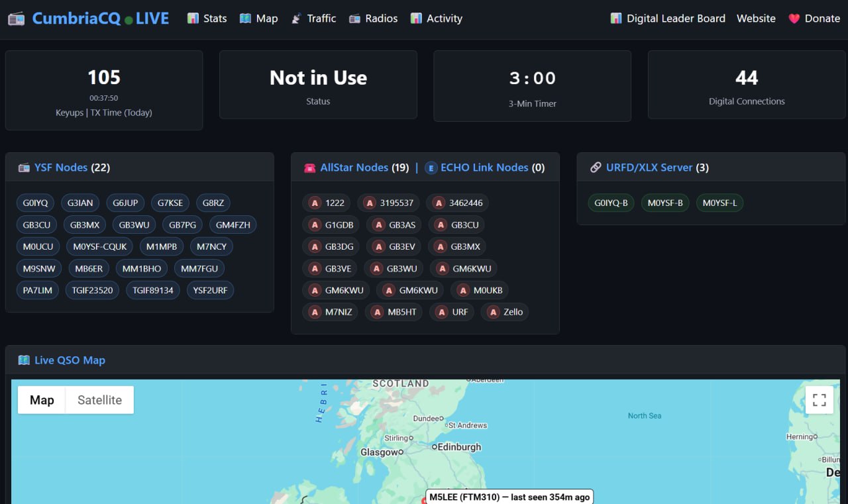Image resolution: width=848 pixels, height=504 pixels.
Task: Click the Activity chart icon
Action: pos(416,19)
